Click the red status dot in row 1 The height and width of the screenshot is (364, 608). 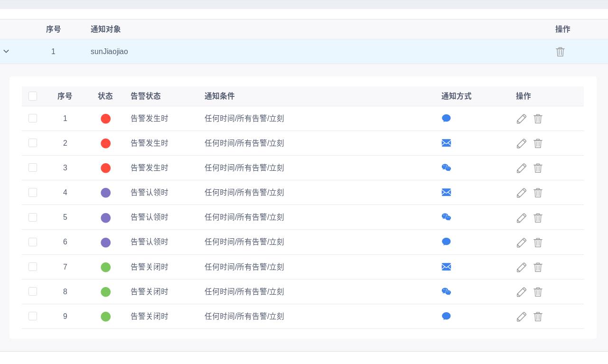[106, 119]
